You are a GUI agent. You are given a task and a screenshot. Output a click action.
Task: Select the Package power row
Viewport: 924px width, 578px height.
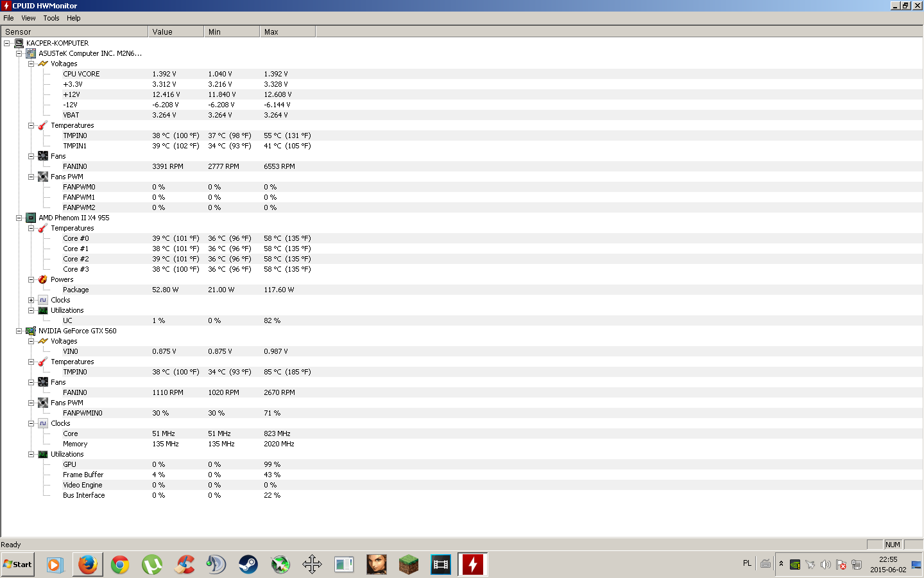pyautogui.click(x=461, y=290)
